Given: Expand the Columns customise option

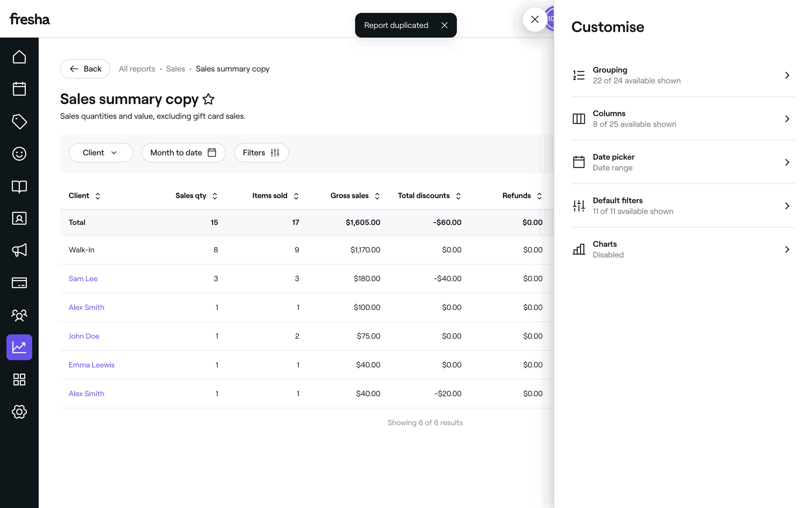Looking at the screenshot, I should click(x=683, y=119).
